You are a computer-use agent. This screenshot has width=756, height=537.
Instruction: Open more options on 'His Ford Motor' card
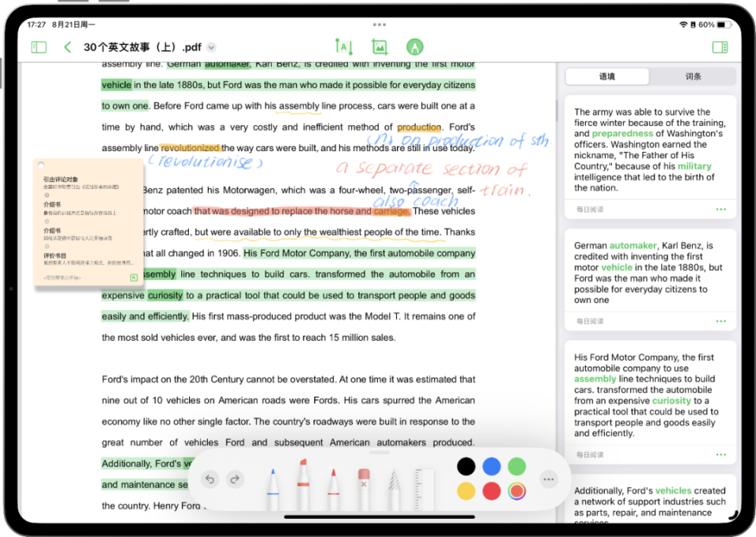pyautogui.click(x=721, y=454)
